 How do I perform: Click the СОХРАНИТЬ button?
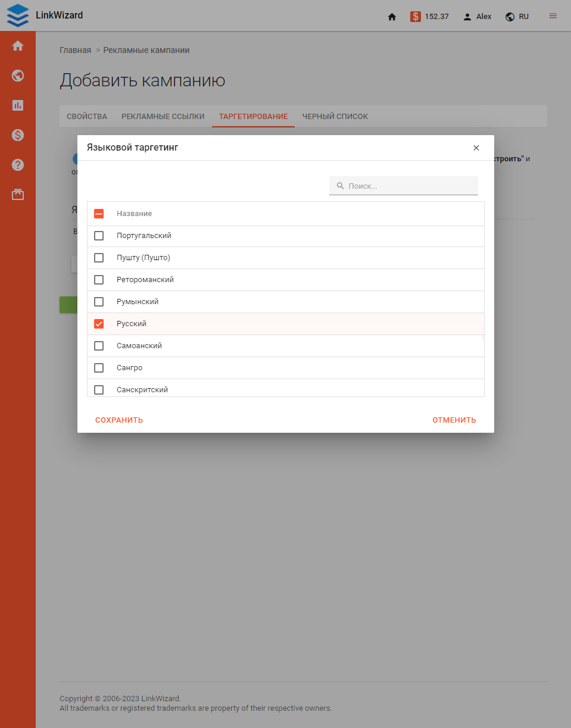118,420
